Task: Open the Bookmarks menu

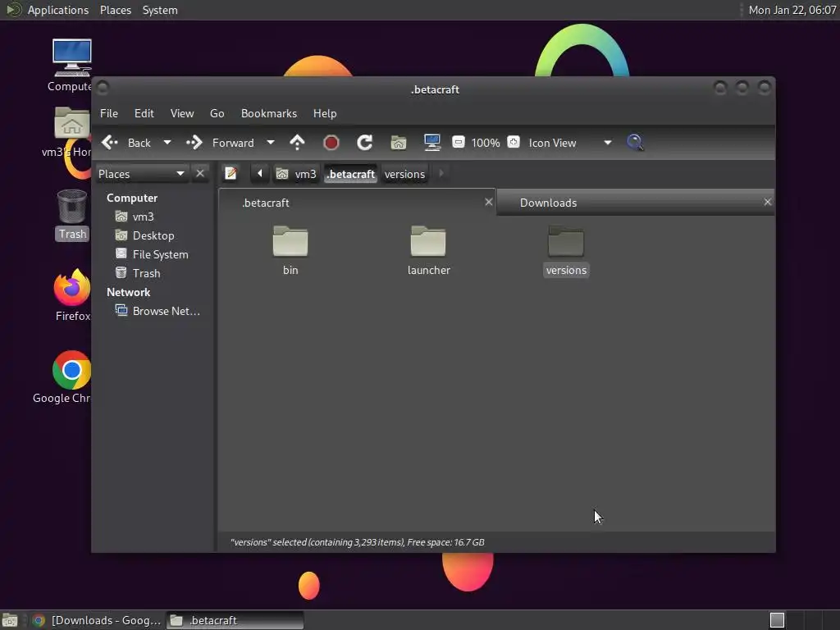Action: pyautogui.click(x=269, y=113)
